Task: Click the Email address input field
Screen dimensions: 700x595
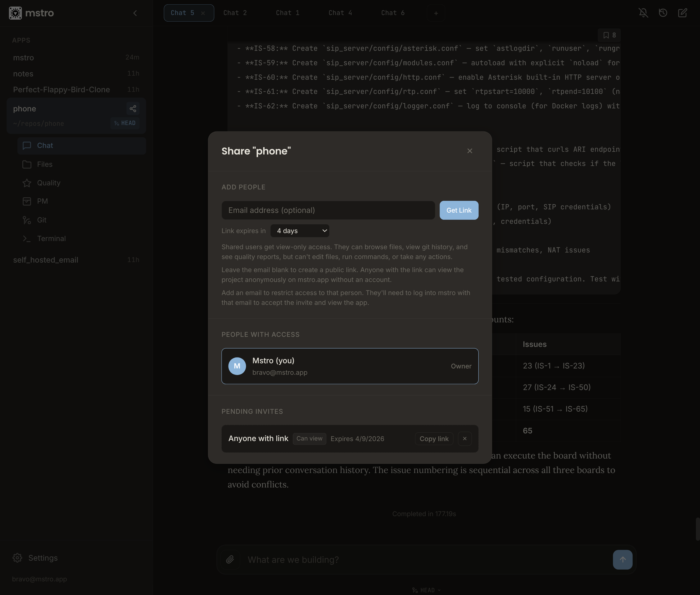Action: pos(328,210)
